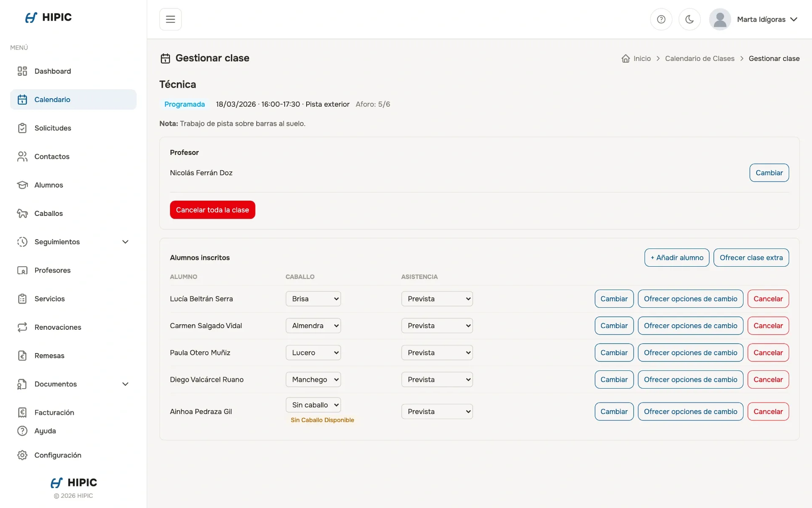812x508 pixels.
Task: Open Carmen Salgado Vidal's Prevista attendance dropdown
Action: click(x=437, y=326)
